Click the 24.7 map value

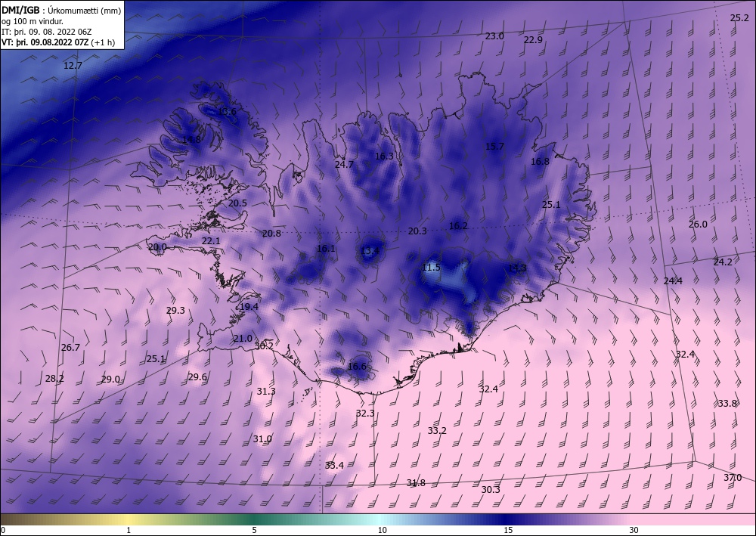(344, 164)
